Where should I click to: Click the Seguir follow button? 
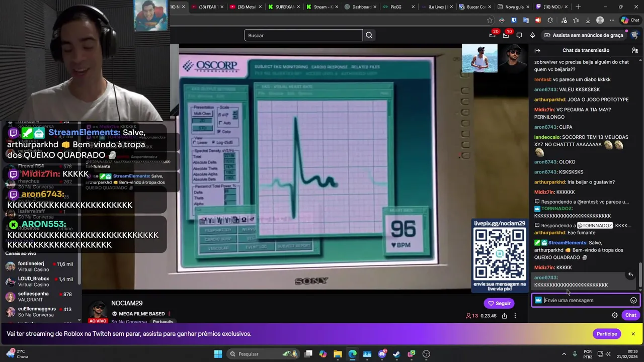point(499,303)
